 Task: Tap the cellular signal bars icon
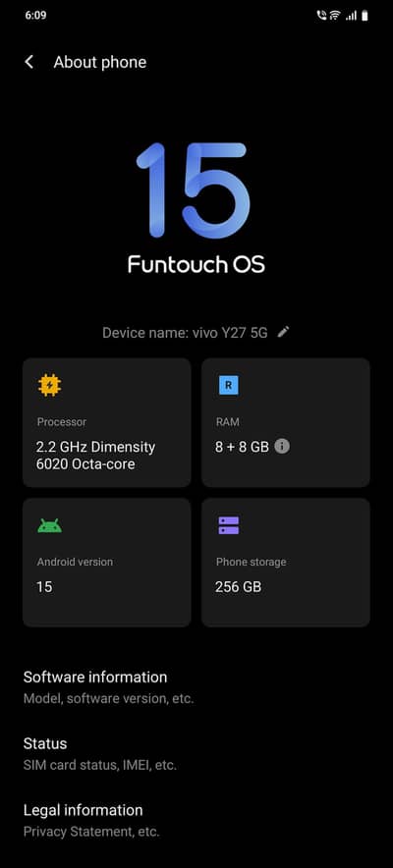(x=351, y=16)
